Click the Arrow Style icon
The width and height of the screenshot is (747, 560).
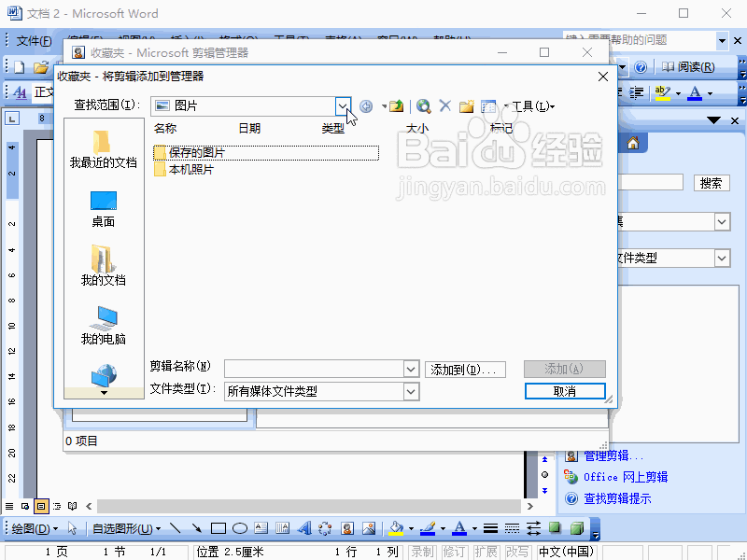click(533, 528)
